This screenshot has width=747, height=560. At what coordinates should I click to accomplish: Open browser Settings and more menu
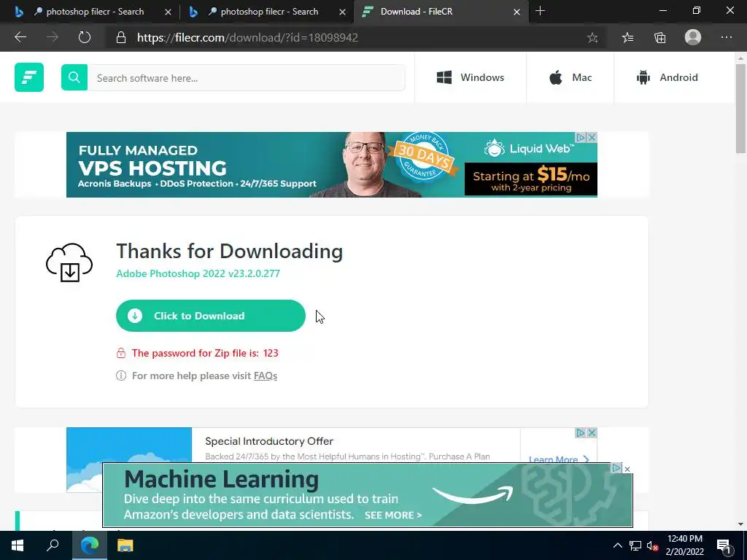[727, 37]
